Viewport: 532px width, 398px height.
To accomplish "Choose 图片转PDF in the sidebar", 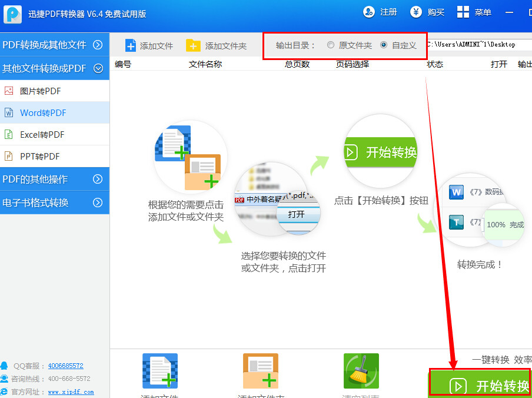I will [x=55, y=91].
